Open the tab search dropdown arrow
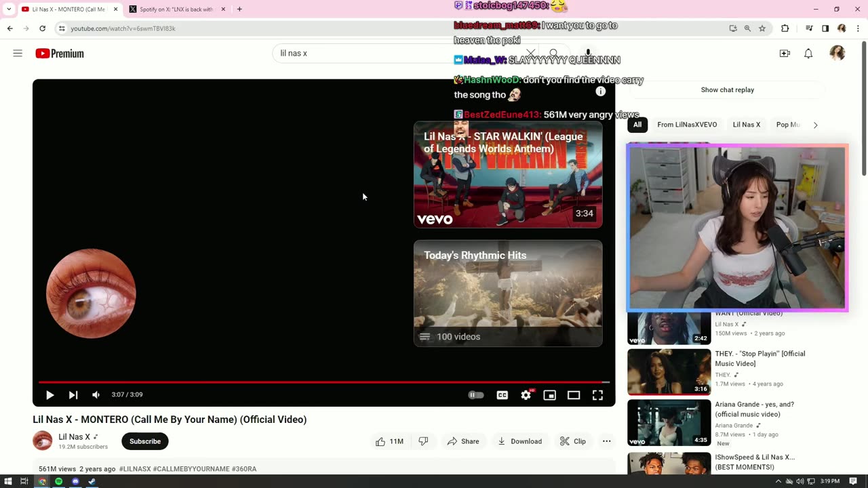The image size is (868, 488). click(x=9, y=9)
